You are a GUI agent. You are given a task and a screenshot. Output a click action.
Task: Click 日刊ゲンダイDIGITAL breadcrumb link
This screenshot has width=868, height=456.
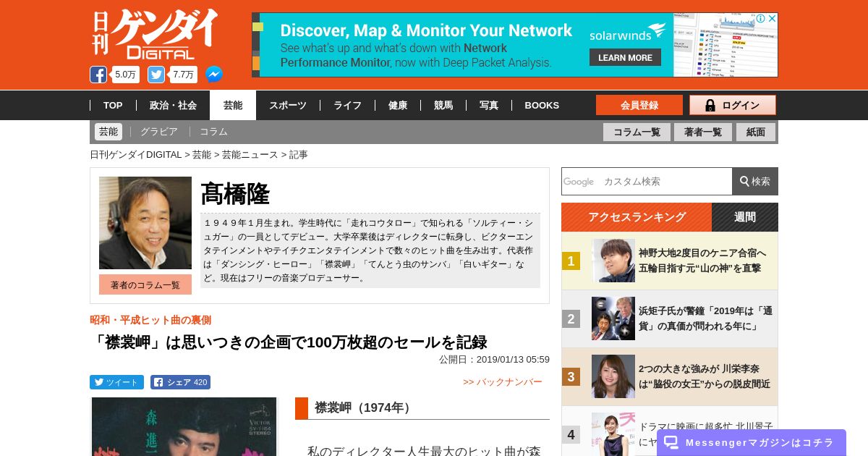click(x=136, y=155)
